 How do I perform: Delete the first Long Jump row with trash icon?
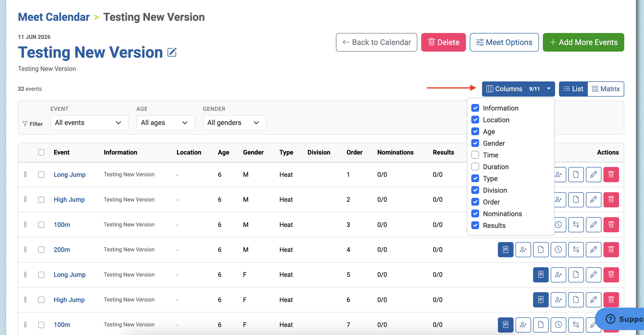tap(611, 174)
